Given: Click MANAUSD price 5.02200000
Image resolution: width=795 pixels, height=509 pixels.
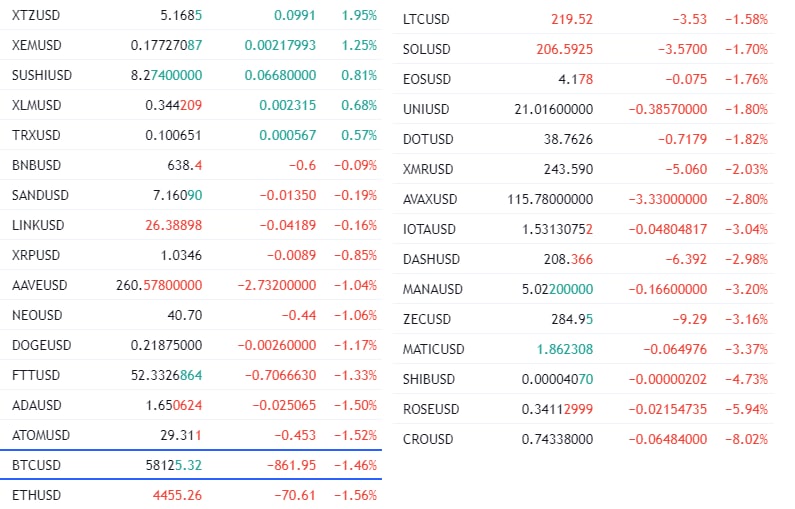Looking at the screenshot, I should (557, 289).
